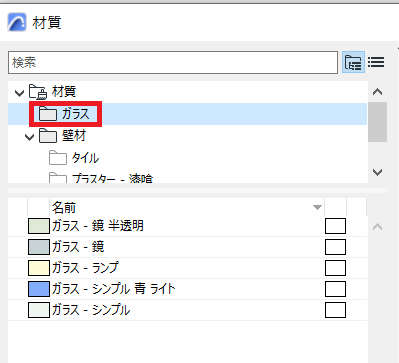Click the gray swatch of ガラス - 鏡
Screen dimensions: 399x363
[x=39, y=247]
